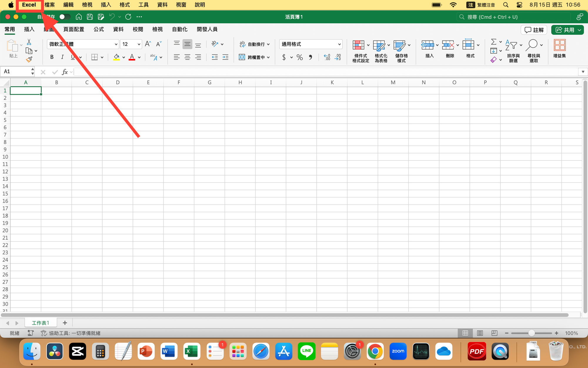Toggle bold formatting
Screen dimensions: 588x368
click(x=52, y=57)
